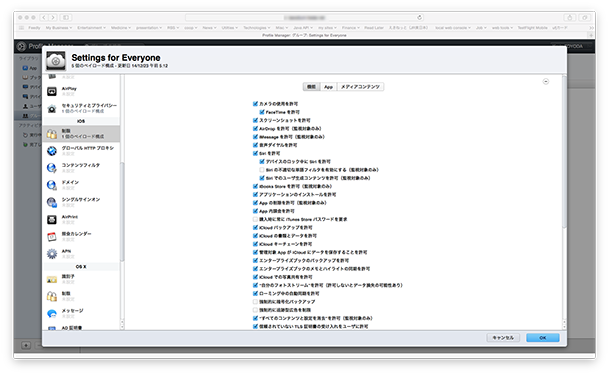Enable Siri の不適切な単語フィルタ checkbox
The height and width of the screenshot is (375, 609).
pyautogui.click(x=262, y=170)
